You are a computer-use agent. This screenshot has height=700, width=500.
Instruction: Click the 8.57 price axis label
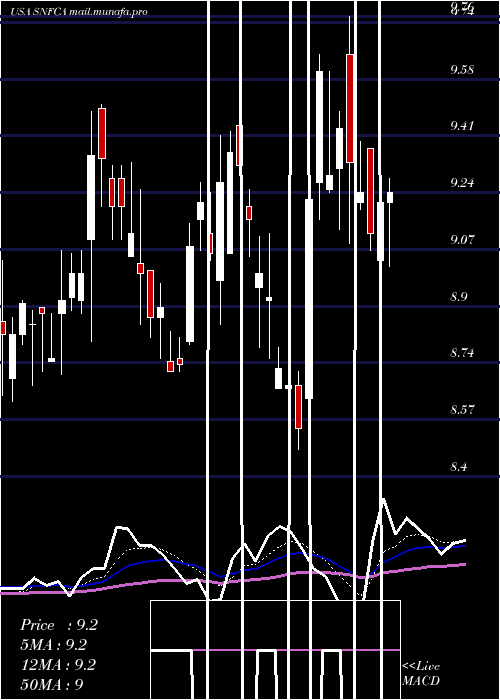(x=462, y=409)
